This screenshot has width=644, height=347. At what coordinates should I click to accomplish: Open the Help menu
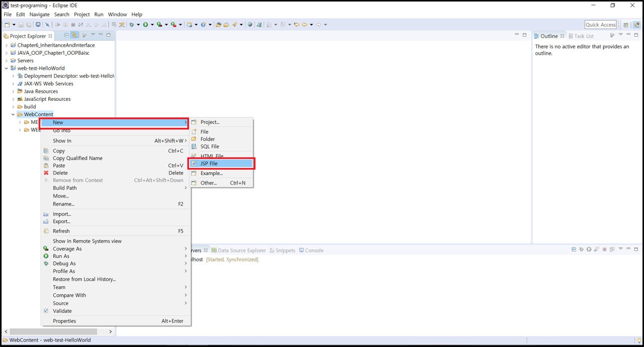coord(137,15)
